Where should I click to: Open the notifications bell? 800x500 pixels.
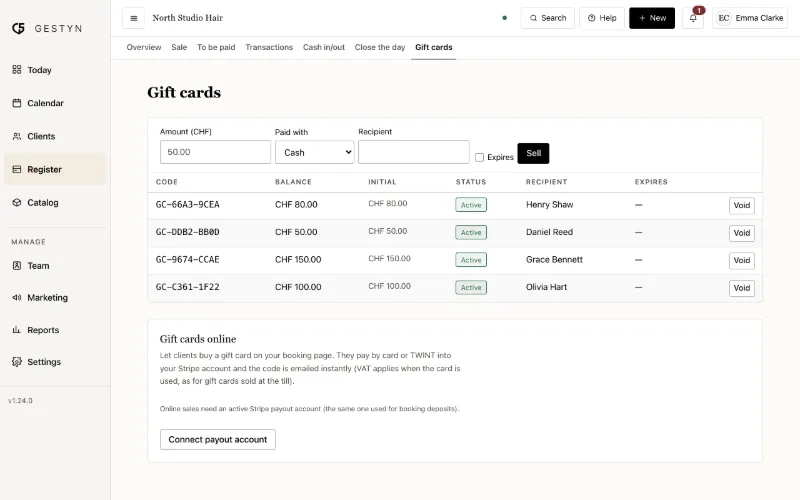click(x=693, y=18)
